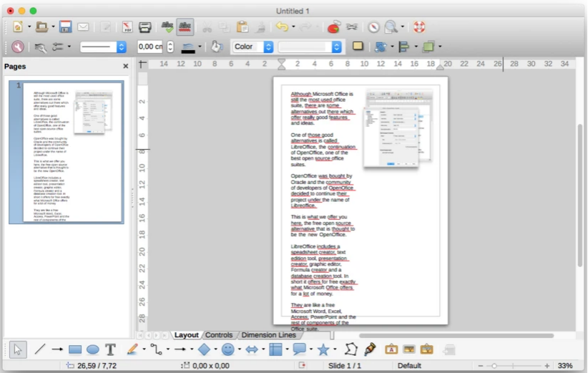Select the Curve pencil tool
This screenshot has height=373, width=588.
point(132,349)
